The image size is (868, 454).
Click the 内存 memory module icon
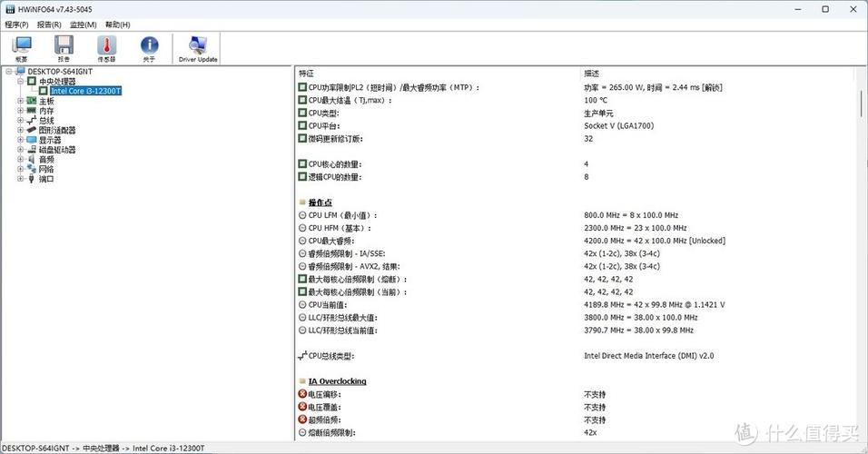coord(32,111)
